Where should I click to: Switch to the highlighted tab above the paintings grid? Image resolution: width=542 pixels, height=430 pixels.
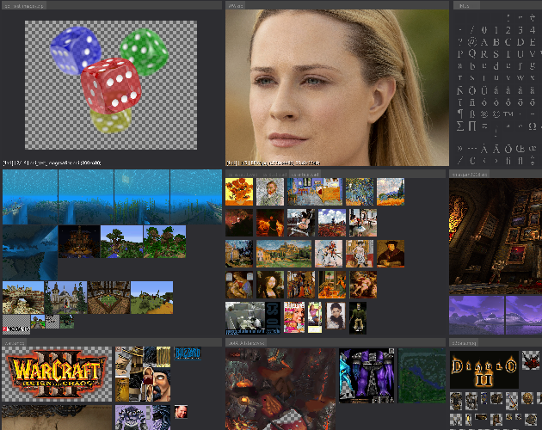305,174
